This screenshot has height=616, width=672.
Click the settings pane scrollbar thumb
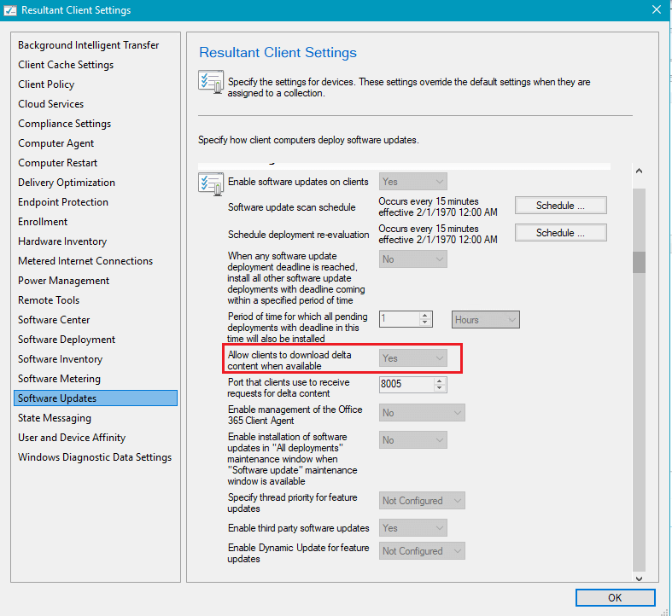coord(639,262)
